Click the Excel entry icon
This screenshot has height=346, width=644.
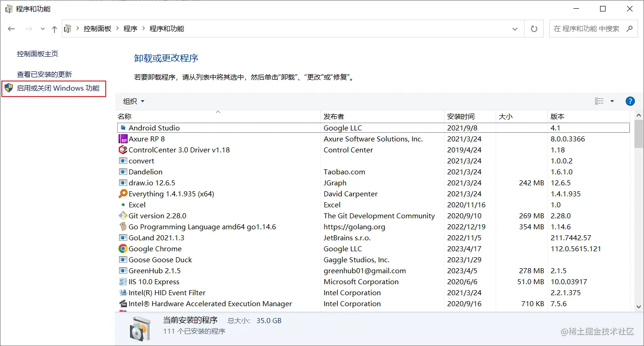point(123,205)
